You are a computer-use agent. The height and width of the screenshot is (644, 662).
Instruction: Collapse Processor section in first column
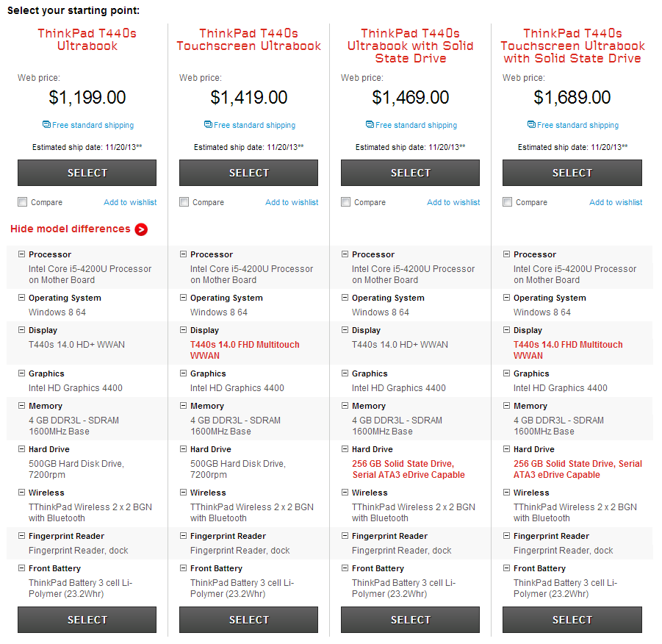pos(21,254)
